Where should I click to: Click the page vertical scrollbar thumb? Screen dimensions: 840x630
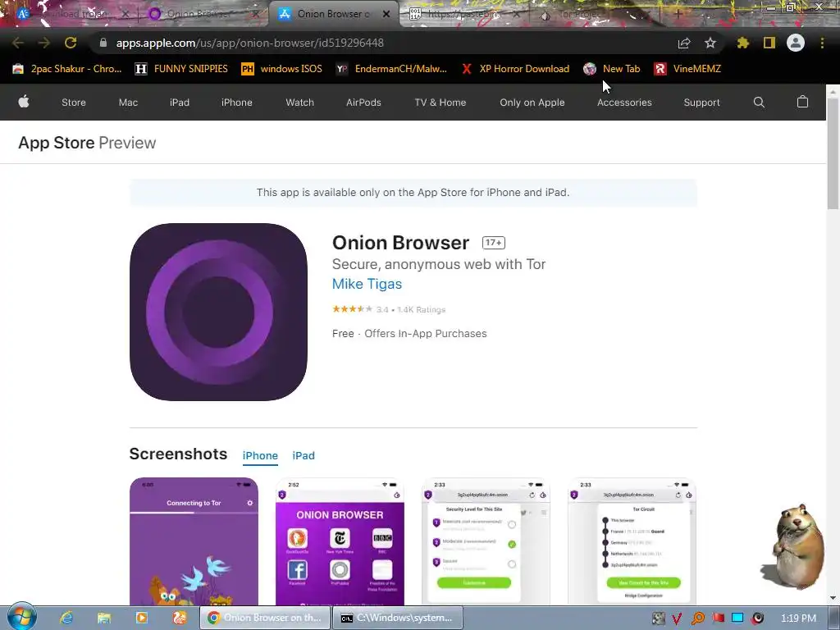[833, 153]
